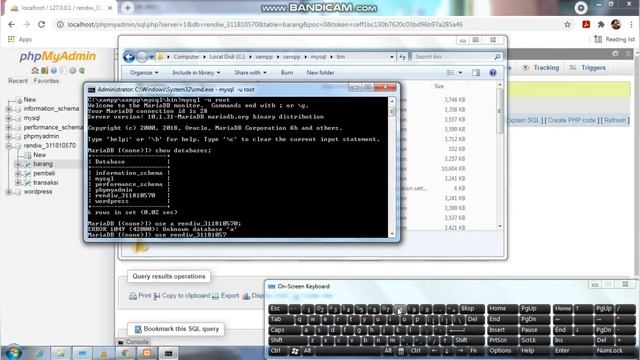Toggle left Shift key on On-Screen Keyboard
The image size is (640, 360).
click(287, 340)
